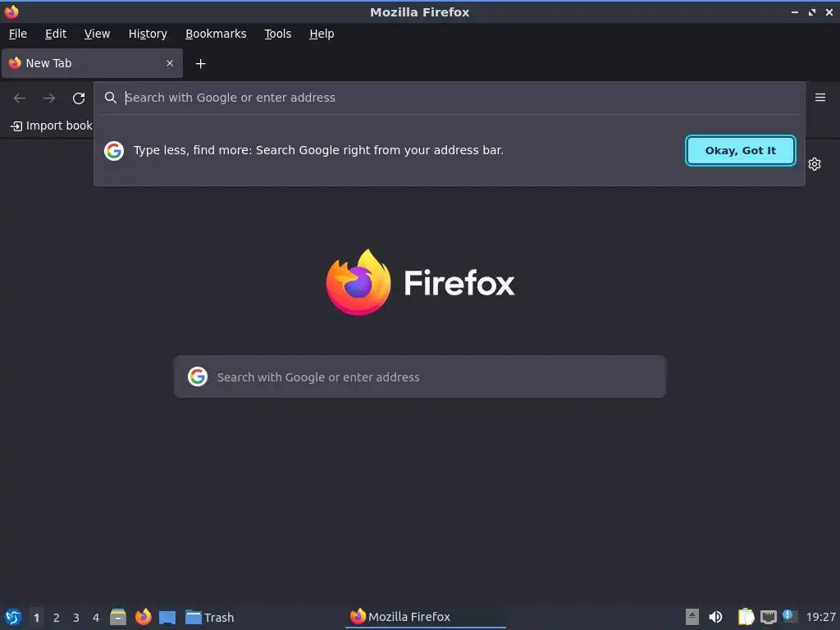Open the taskbar start menu icon
This screenshot has height=630, width=840.
point(13,617)
